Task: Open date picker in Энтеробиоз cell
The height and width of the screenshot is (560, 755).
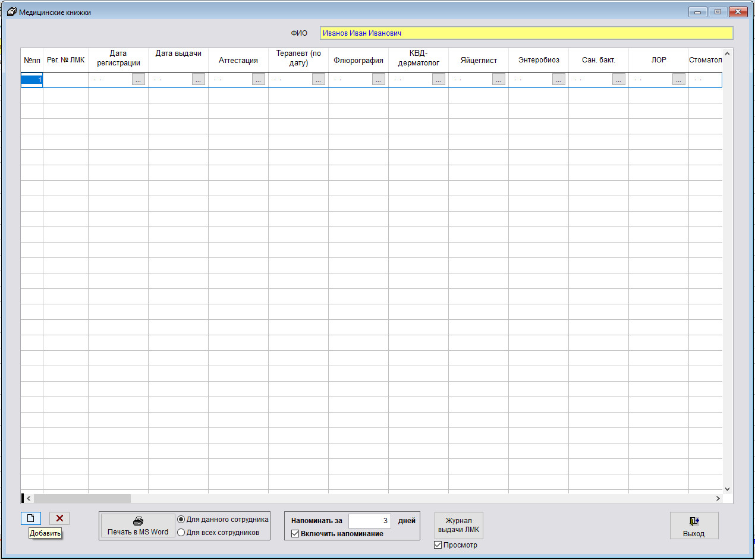Action: coord(559,80)
